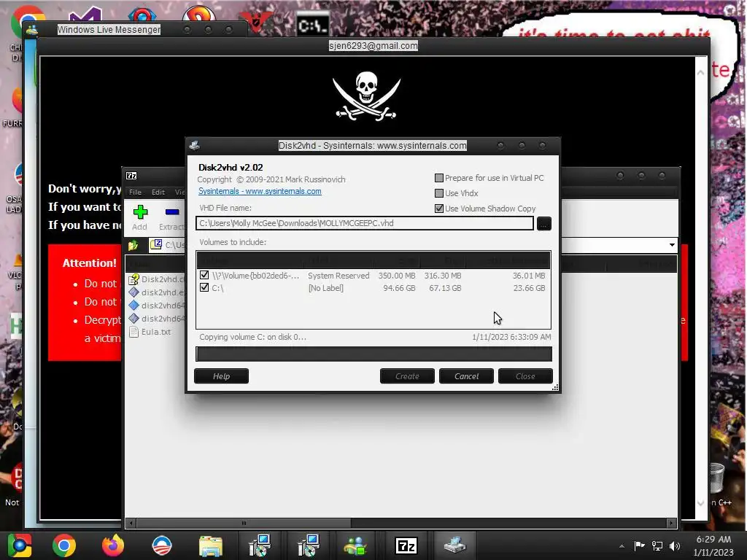Click the 7-Zip scrollbar right arrow
The height and width of the screenshot is (560, 747).
click(671, 524)
